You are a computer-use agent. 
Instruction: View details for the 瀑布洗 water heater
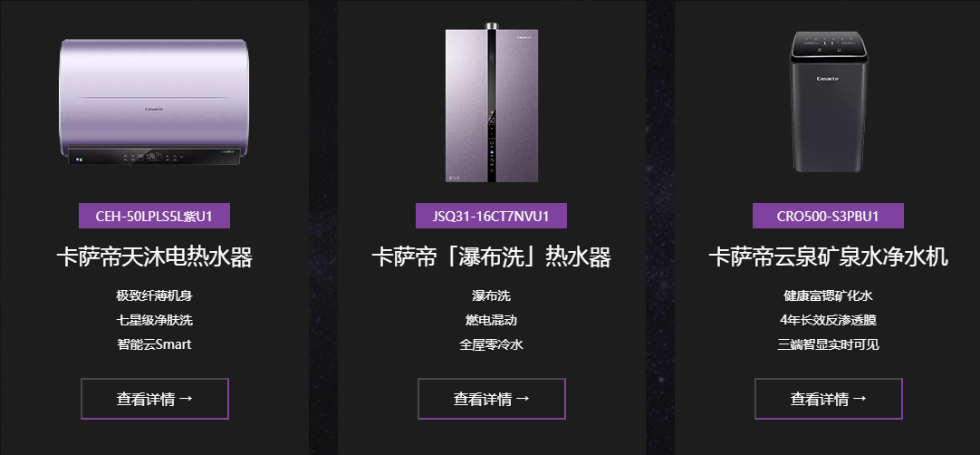491,399
